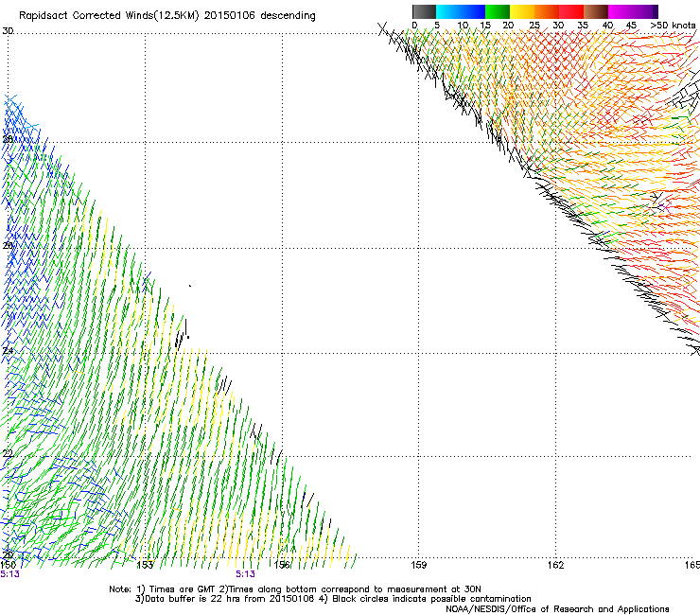The image size is (700, 615).
Task: Select the yellow 20-25 knots legend segment
Action: coord(522,11)
